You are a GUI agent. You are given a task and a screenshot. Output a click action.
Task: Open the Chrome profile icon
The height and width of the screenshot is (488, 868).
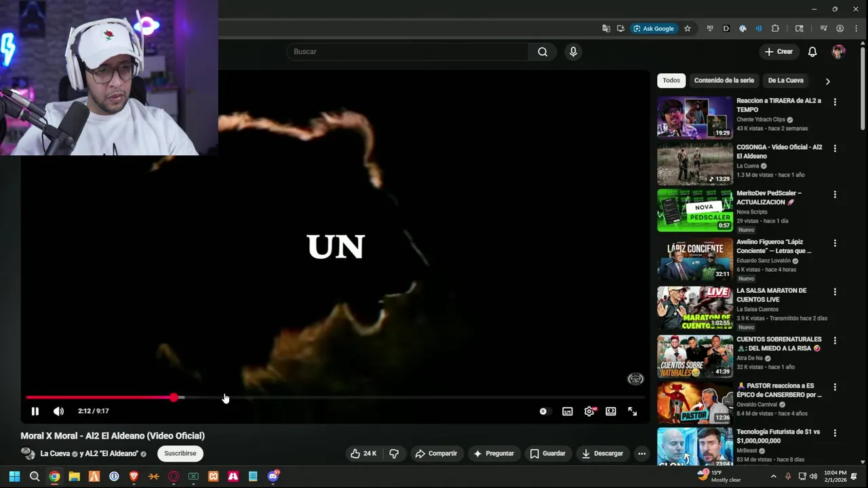[840, 28]
